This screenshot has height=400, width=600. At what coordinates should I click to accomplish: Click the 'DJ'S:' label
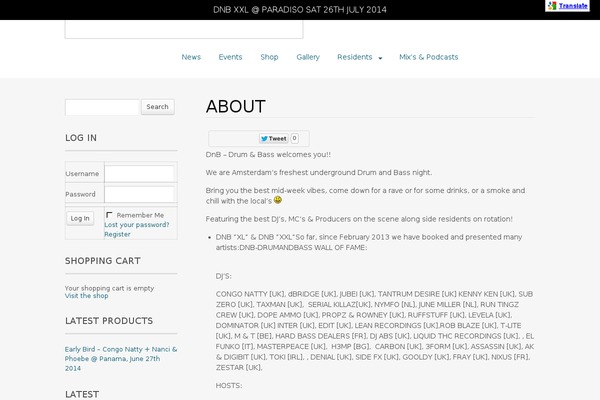223,276
